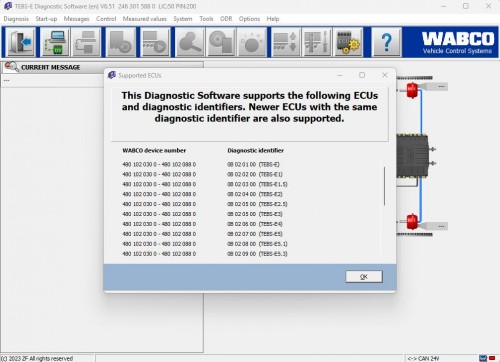Open the Tools menu
The height and width of the screenshot is (362, 500).
pyautogui.click(x=206, y=19)
